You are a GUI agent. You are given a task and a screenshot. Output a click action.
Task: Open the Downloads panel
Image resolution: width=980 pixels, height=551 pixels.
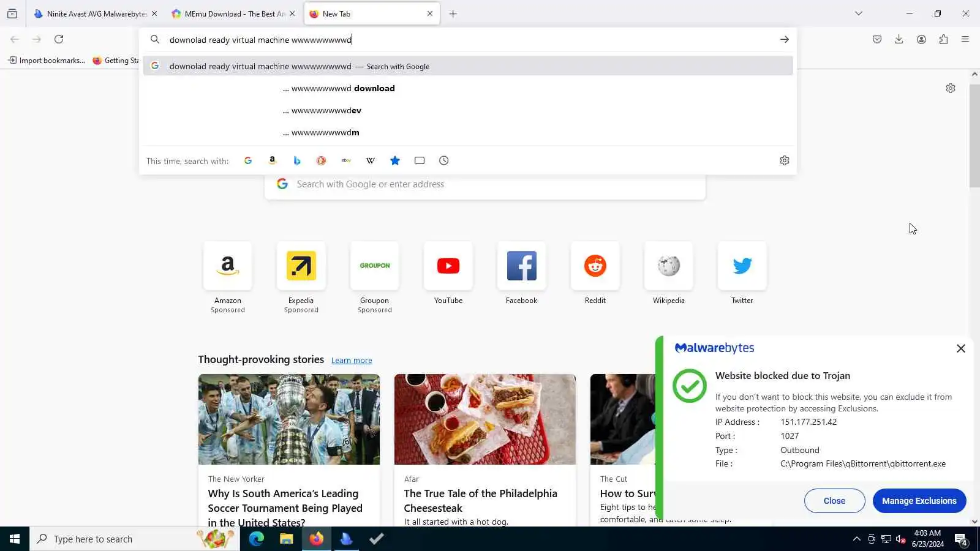(899, 39)
